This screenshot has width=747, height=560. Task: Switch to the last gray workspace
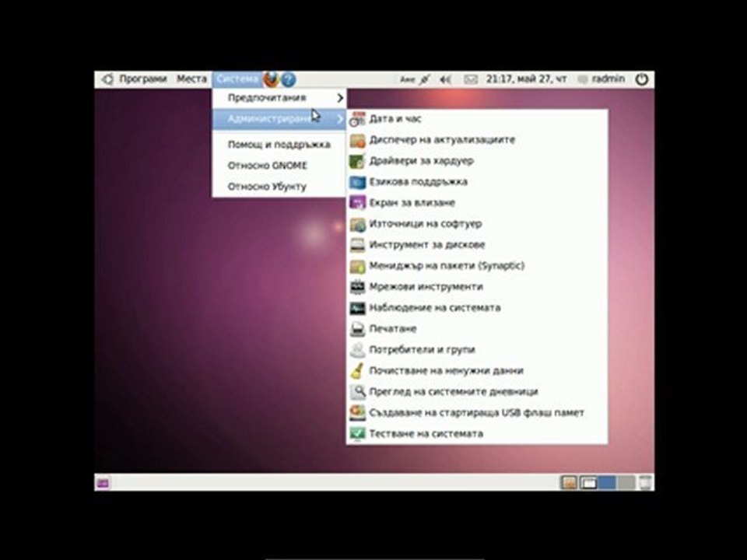(626, 483)
